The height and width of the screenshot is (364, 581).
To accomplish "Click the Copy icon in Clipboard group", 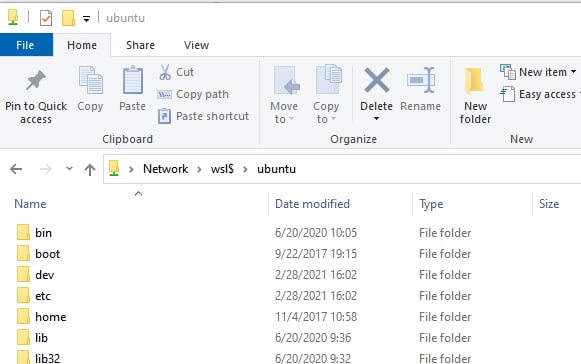I will [90, 80].
